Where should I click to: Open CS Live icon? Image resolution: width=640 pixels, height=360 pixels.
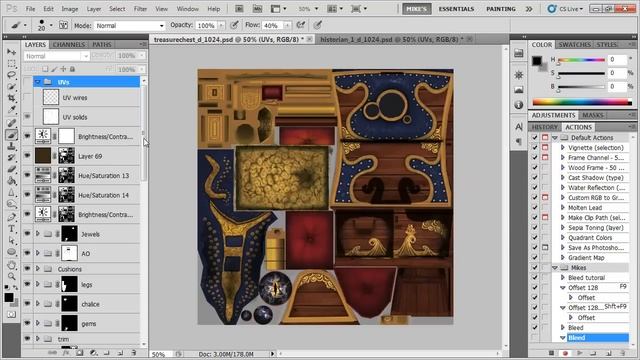click(x=552, y=9)
